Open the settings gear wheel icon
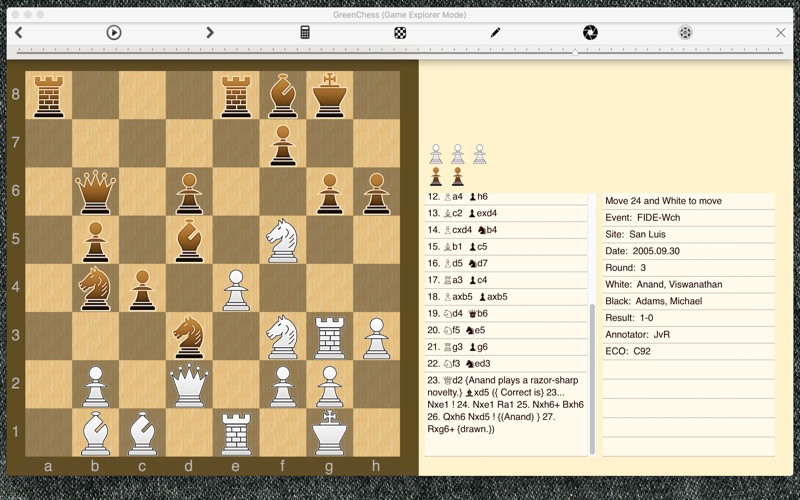Image resolution: width=800 pixels, height=500 pixels. pyautogui.click(x=685, y=33)
